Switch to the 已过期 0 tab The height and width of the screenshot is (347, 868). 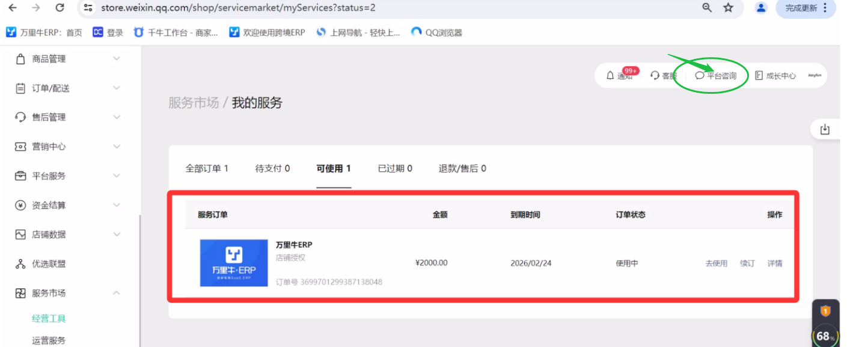pyautogui.click(x=395, y=168)
